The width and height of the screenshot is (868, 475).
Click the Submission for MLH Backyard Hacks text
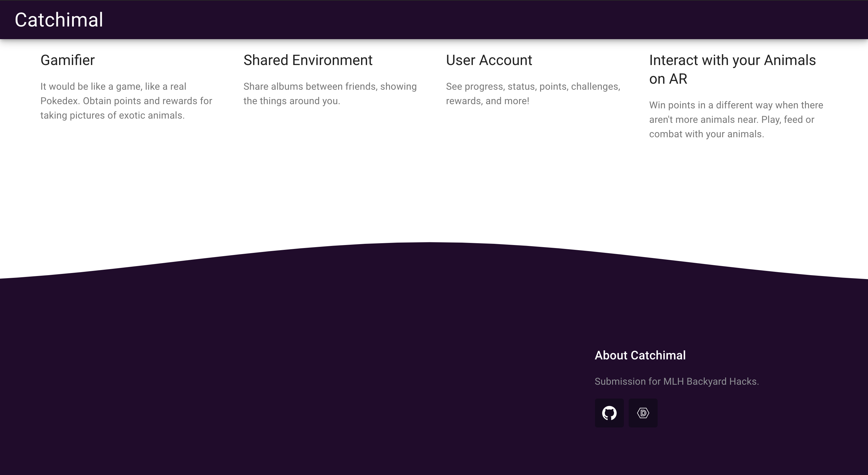(x=676, y=381)
